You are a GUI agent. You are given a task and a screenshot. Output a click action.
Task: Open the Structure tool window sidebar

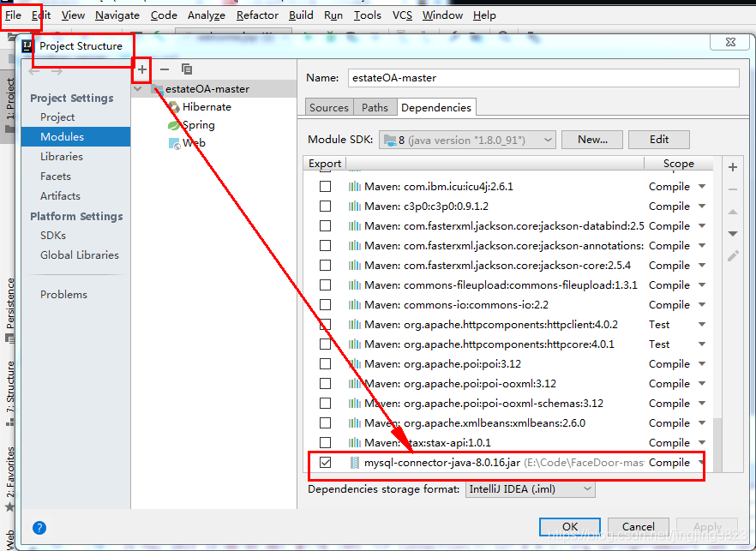(x=9, y=393)
